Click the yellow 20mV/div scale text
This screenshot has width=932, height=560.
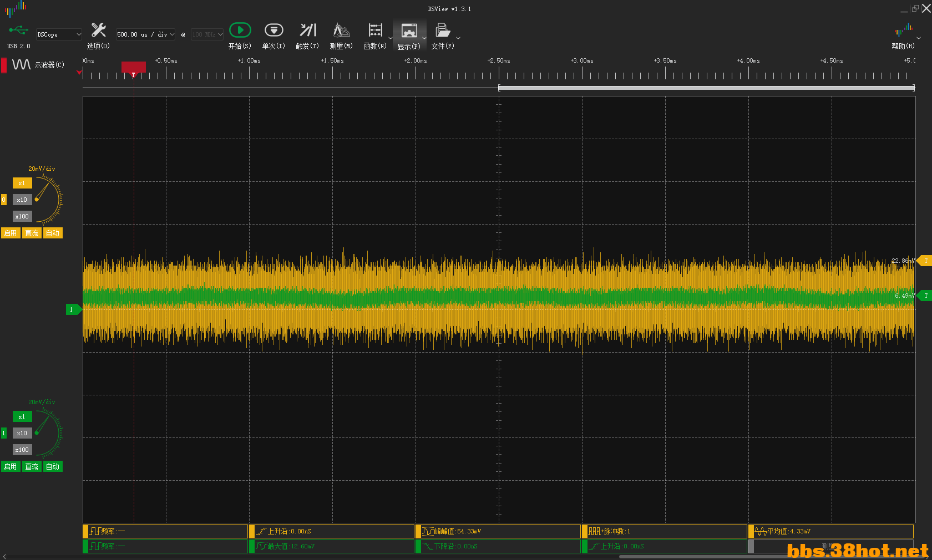42,169
